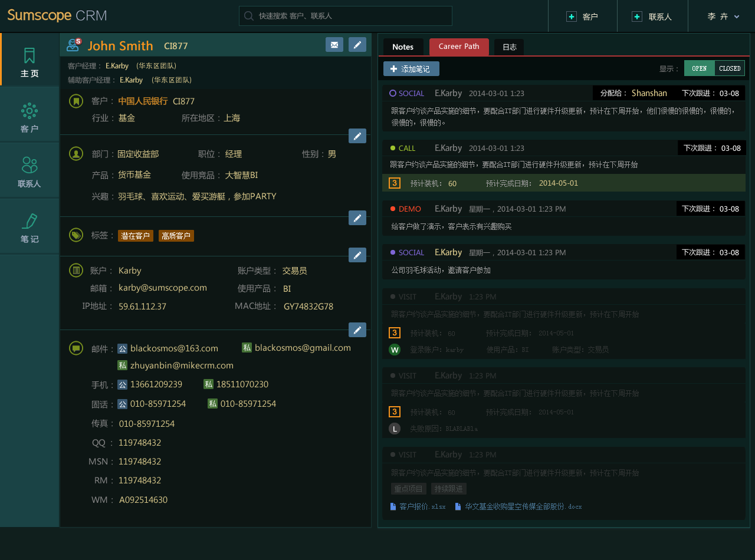Click Shanshan assignee in SOCIAL note
The width and height of the screenshot is (755, 560).
pyautogui.click(x=649, y=93)
